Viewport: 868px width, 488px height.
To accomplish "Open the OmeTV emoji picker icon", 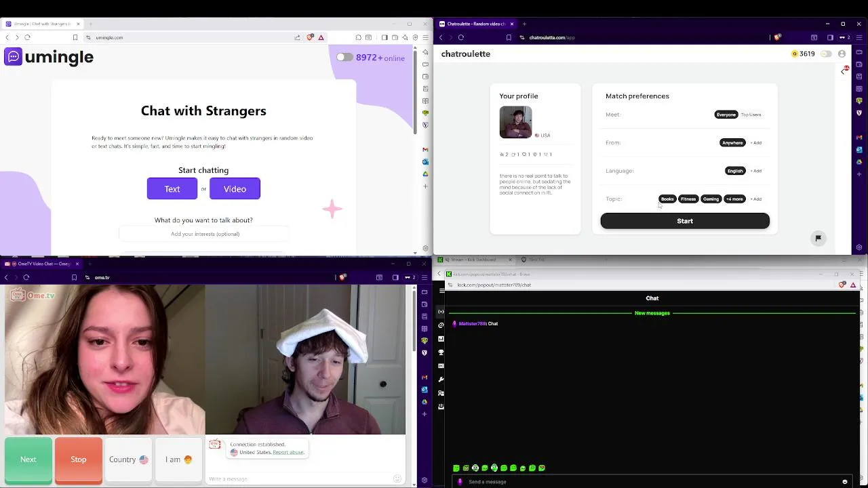I will point(397,479).
